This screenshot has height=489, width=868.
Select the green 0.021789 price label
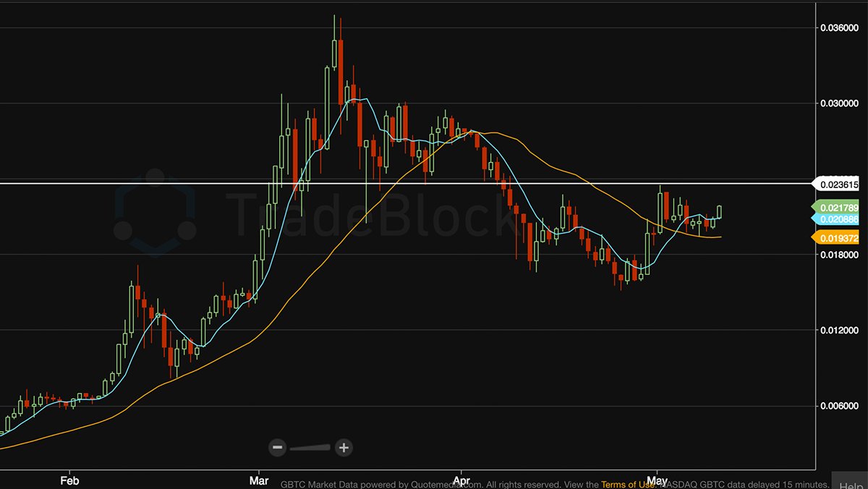pyautogui.click(x=836, y=208)
